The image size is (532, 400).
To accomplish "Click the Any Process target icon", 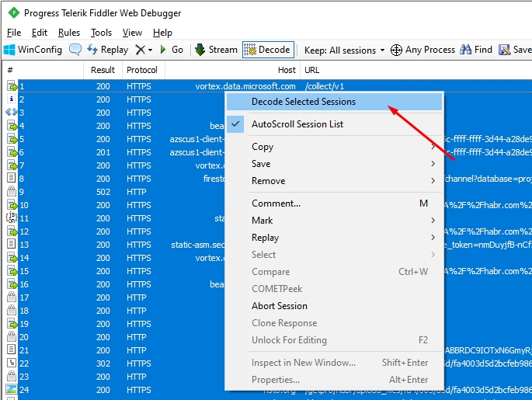I will coord(396,50).
